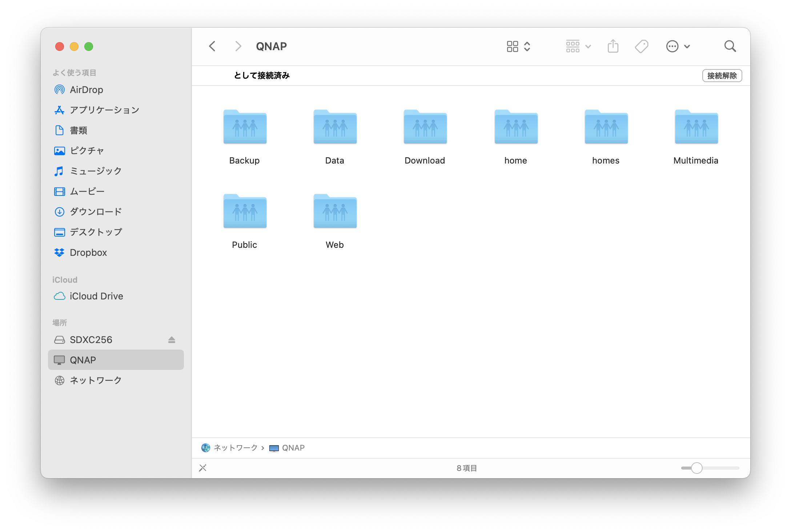Open AirDrop from the sidebar
Screen dimensions: 791x532
click(x=86, y=90)
